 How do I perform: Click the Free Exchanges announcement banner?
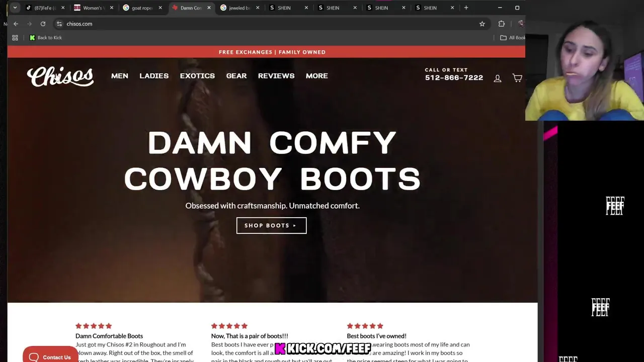[272, 52]
